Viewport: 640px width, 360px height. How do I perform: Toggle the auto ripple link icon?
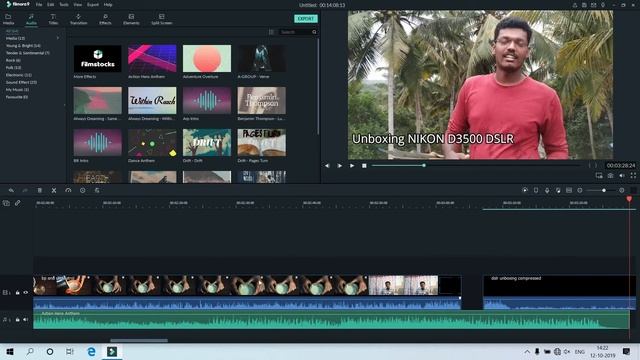[x=18, y=203]
